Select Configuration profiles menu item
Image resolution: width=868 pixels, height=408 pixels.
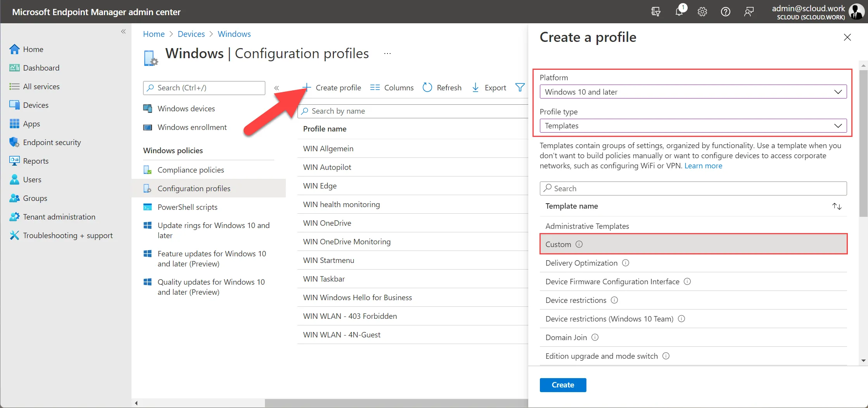(x=209, y=188)
